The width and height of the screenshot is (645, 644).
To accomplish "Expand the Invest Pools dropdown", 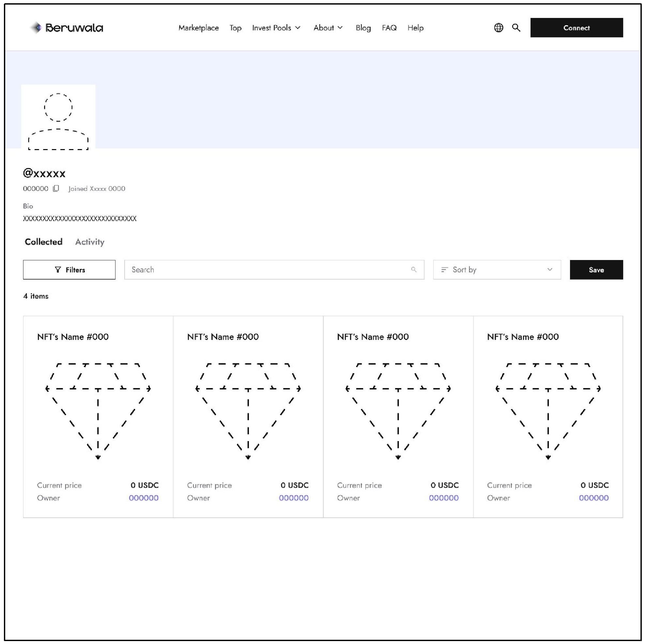I will coord(276,28).
